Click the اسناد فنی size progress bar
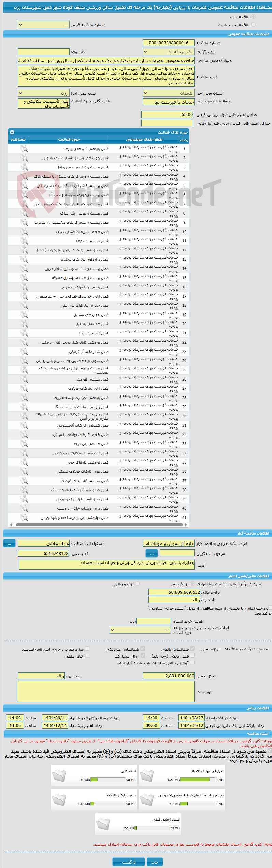272x868 pixels. click(x=108, y=780)
